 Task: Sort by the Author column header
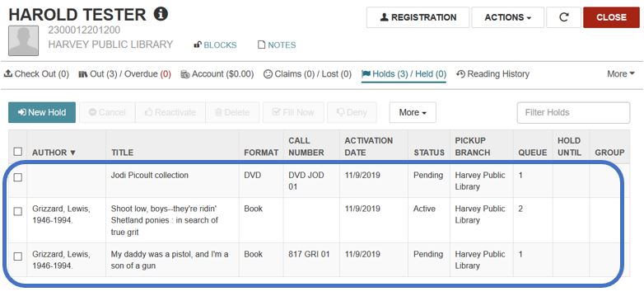(x=54, y=153)
